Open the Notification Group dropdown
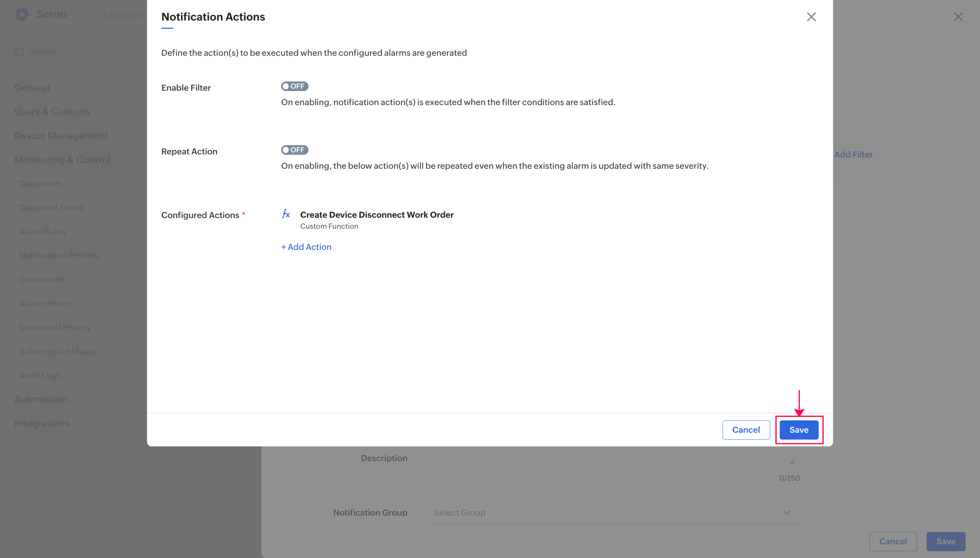Screen dimensions: 980x558 point(614,512)
